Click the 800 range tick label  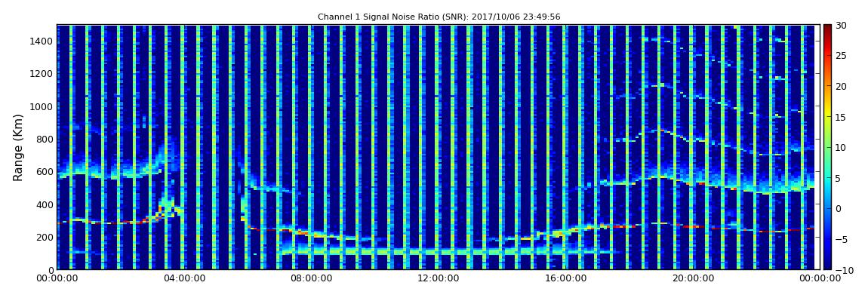(45, 140)
